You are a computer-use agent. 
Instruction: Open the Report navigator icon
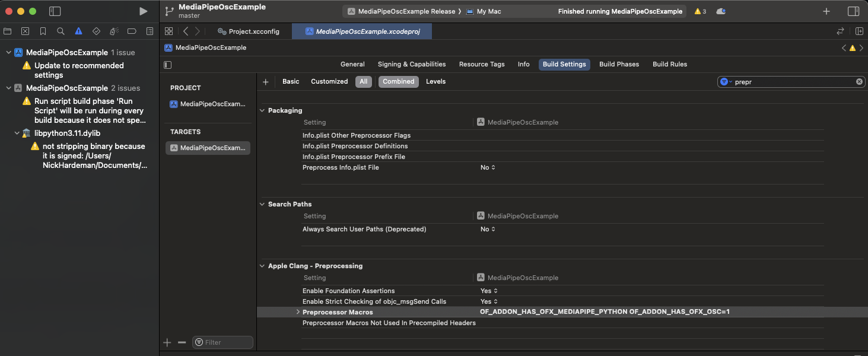[x=150, y=31]
